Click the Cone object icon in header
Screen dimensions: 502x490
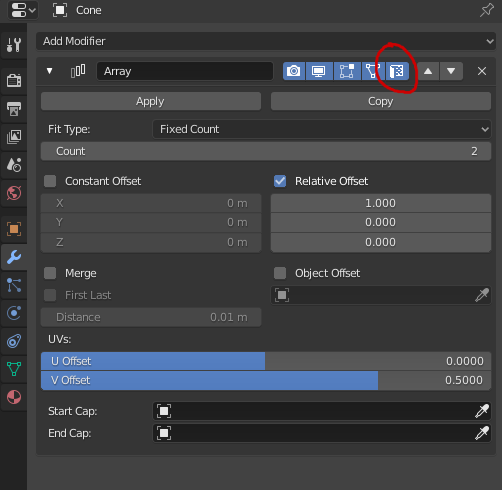point(60,10)
